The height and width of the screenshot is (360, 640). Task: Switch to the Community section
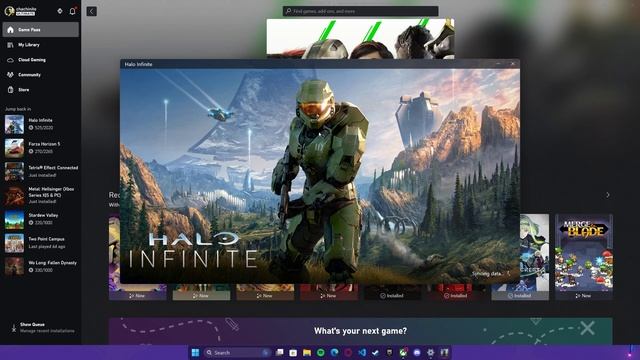(x=40, y=75)
